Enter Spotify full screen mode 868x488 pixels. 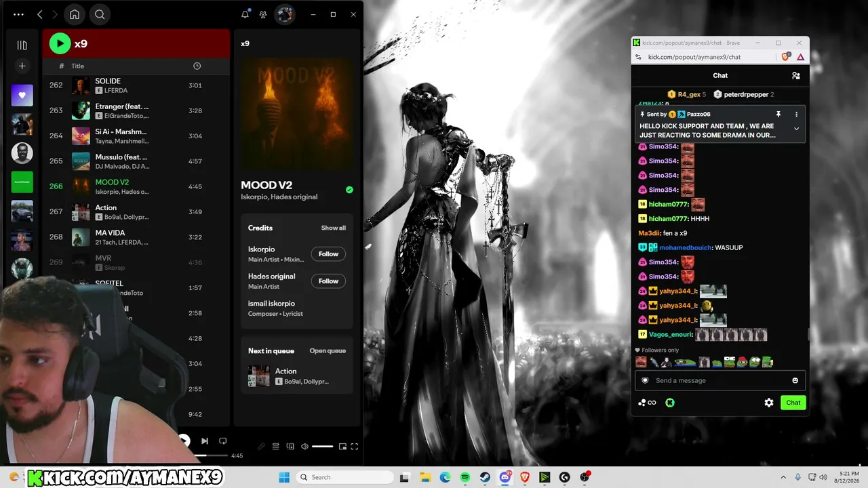pos(354,446)
